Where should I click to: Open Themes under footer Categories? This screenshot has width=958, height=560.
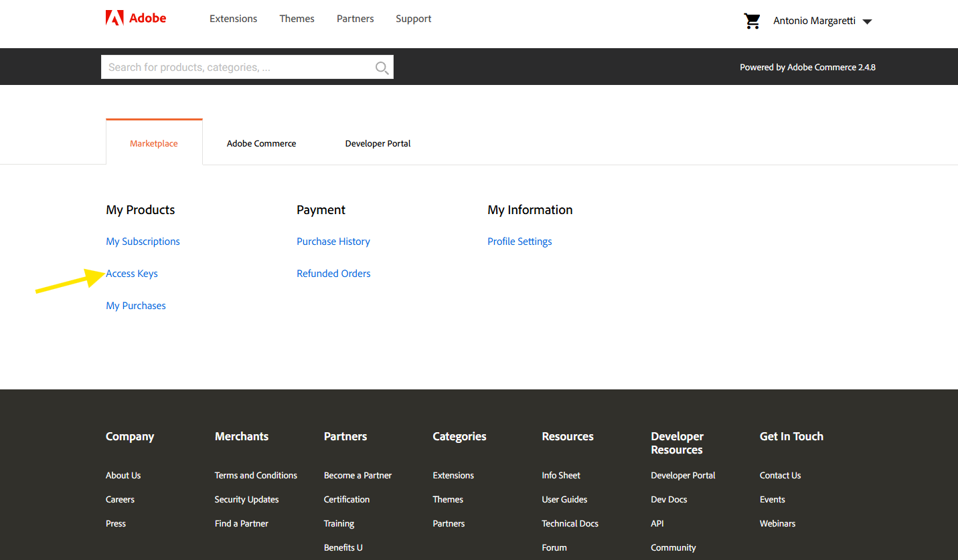pyautogui.click(x=448, y=499)
